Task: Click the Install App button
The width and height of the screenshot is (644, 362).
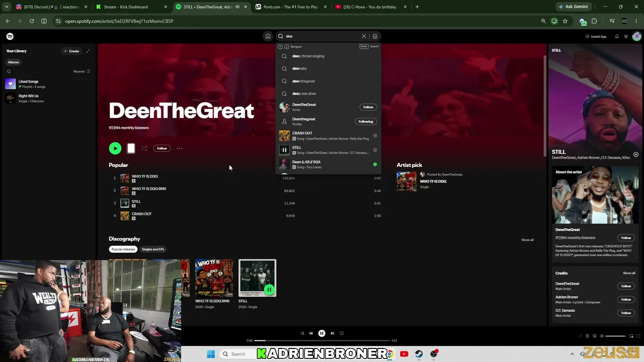Action: (596, 36)
